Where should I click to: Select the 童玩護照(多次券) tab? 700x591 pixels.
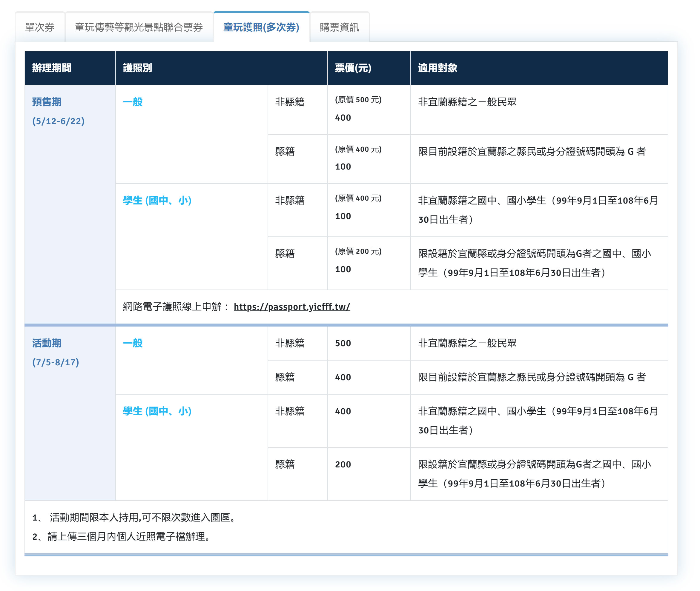[261, 27]
